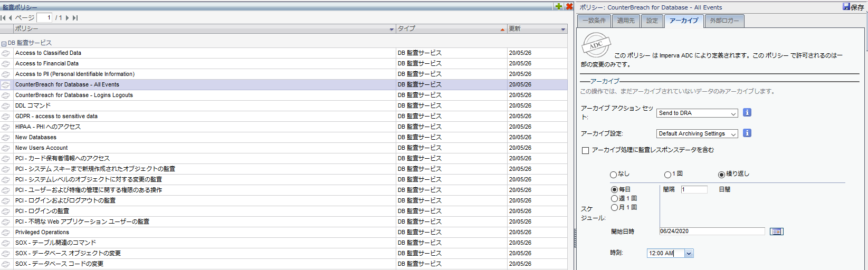Switch to アーカイブ tab
The image size is (868, 270).
(x=684, y=21)
